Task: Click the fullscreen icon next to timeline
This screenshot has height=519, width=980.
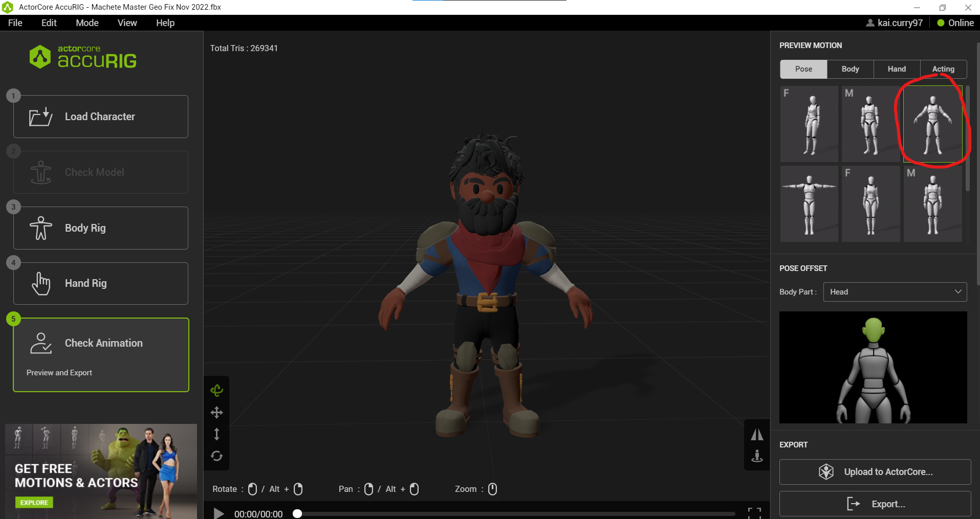Action: tap(754, 513)
